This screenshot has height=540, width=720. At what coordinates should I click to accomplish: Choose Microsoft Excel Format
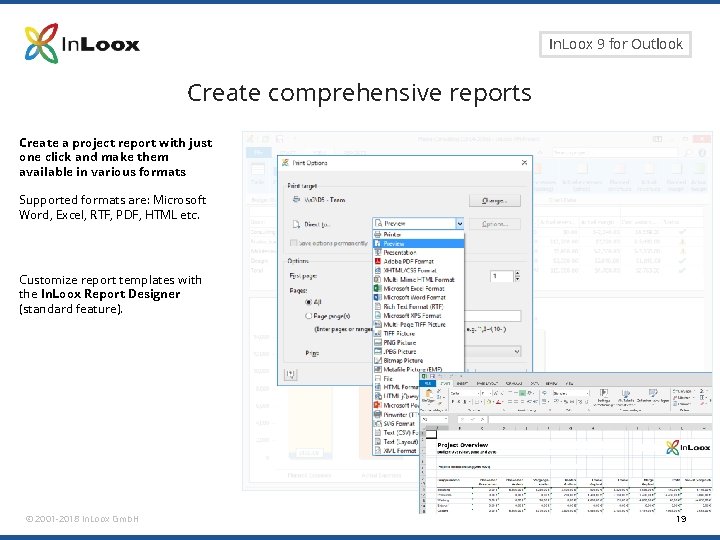tap(418, 288)
